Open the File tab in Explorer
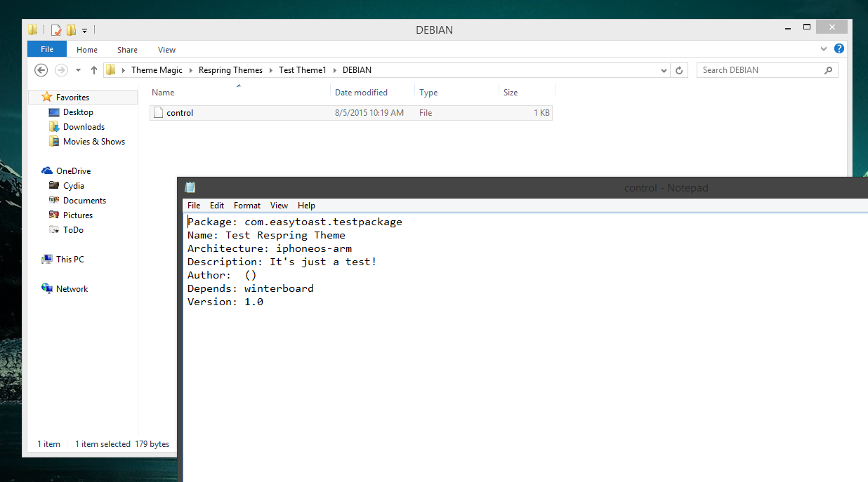 (47, 49)
